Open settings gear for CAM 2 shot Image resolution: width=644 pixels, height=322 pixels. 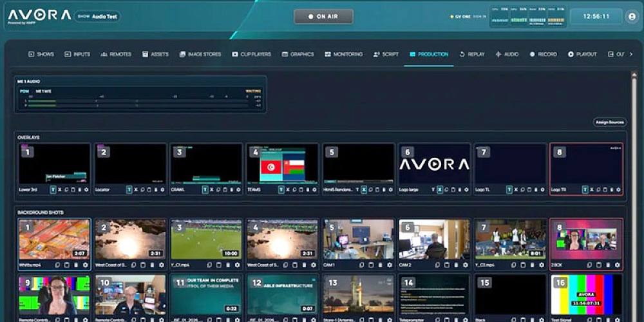[466, 265]
